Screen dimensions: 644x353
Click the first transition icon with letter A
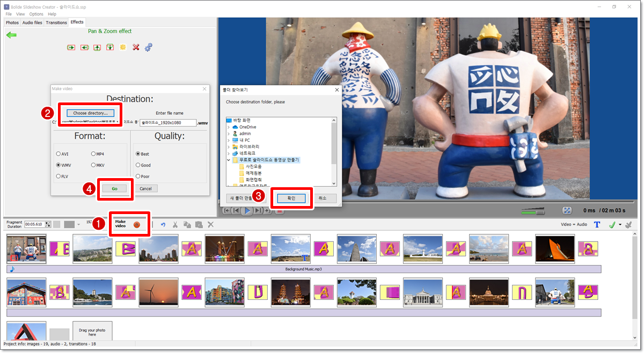pos(60,248)
